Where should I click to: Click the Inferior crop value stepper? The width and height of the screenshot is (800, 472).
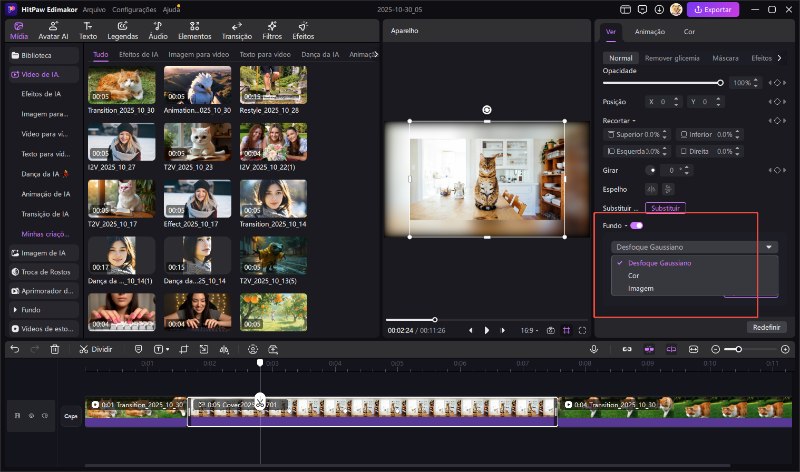(737, 135)
